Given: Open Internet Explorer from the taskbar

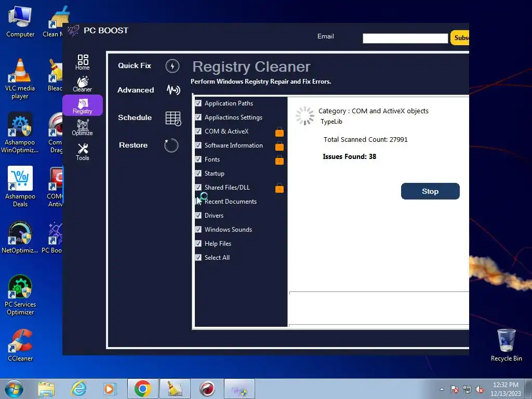Looking at the screenshot, I should pyautogui.click(x=78, y=389).
